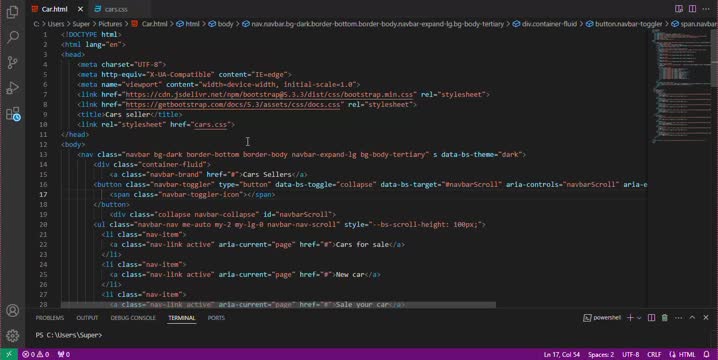Viewport: 718px width, 360px height.
Task: Open the Run and Debug view
Action: tap(13, 88)
